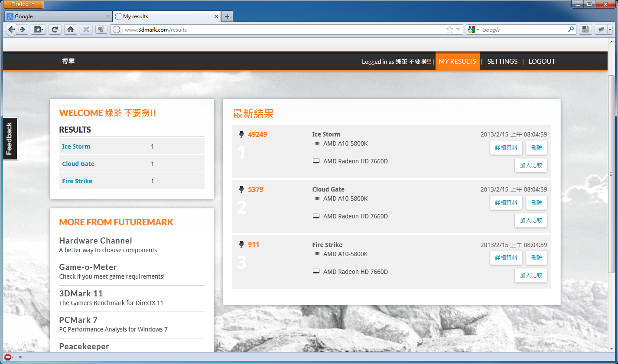Open the Cloud Gate link in Results list
Screen dimensions: 618x364
[x=78, y=164]
